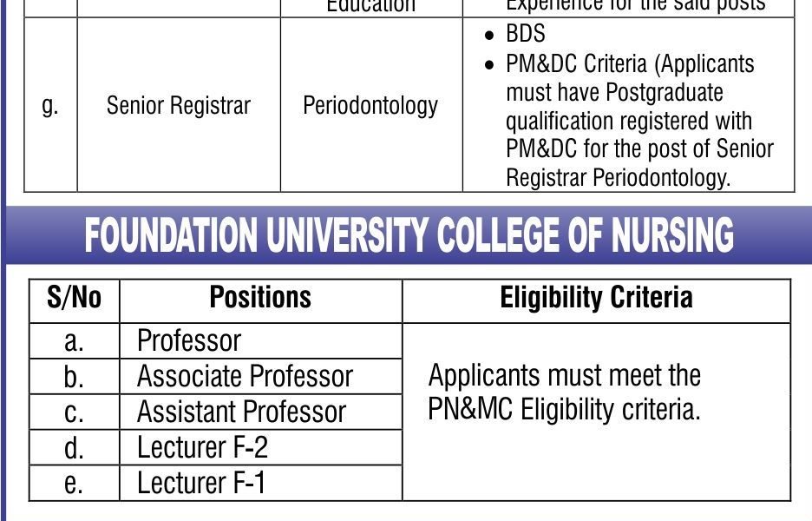
Task: Click the PN&MC eligibility criteria text
Action: [565, 392]
